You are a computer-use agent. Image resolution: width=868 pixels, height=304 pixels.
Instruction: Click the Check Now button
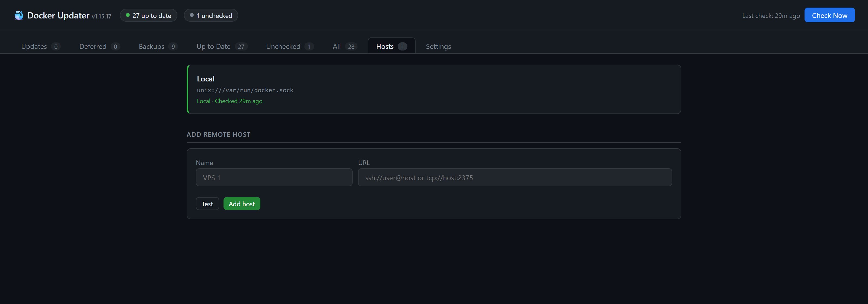click(x=829, y=15)
